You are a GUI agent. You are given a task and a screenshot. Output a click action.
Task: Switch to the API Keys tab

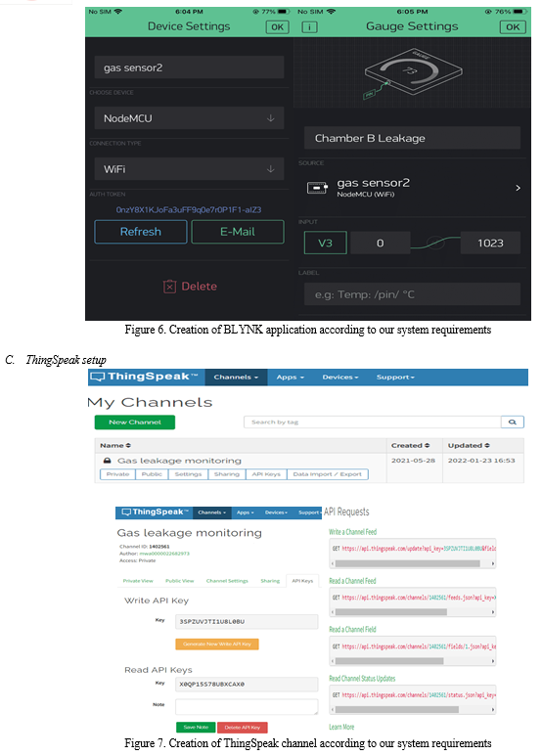(302, 581)
